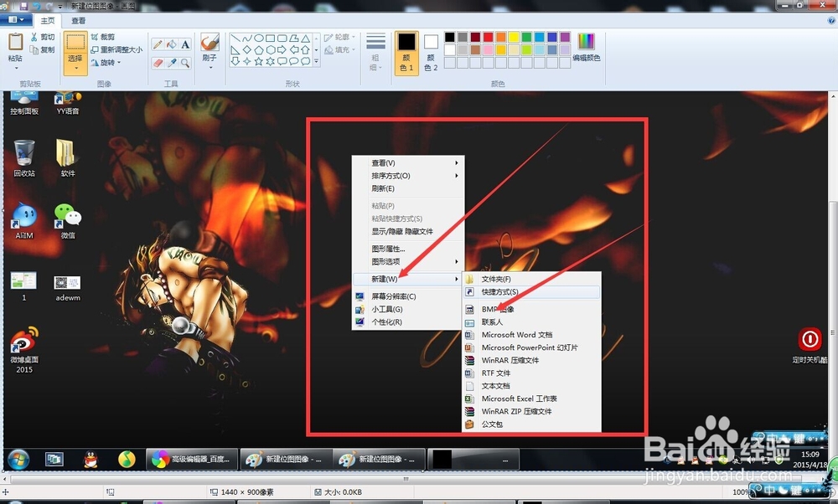Pick the Polygon shape
The width and height of the screenshot is (838, 504).
point(294,39)
